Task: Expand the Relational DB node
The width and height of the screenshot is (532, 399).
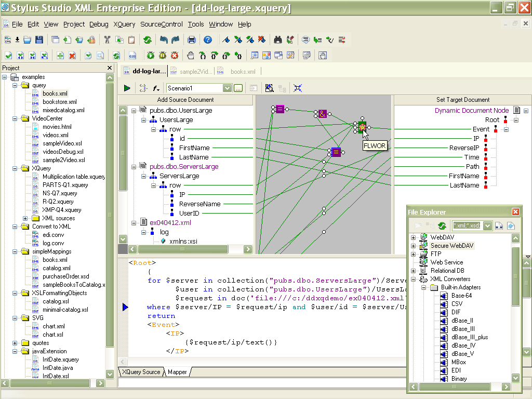Action: [414, 271]
